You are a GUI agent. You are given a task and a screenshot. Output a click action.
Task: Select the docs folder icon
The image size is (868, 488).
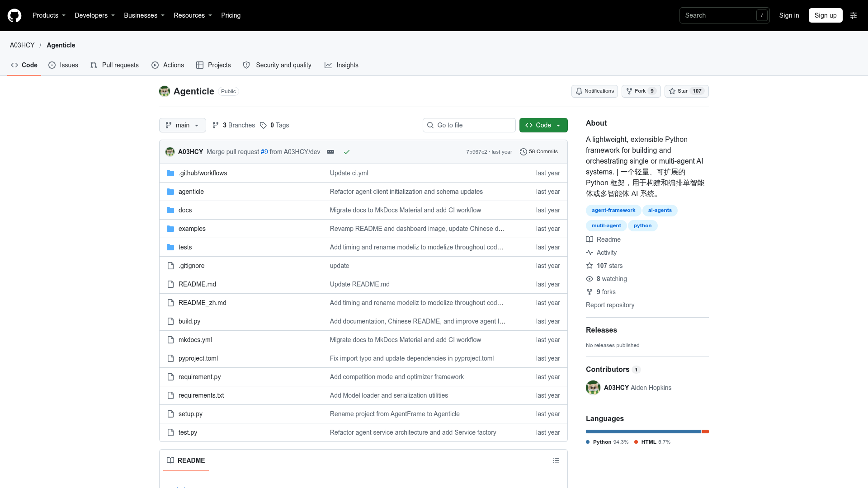pos(170,210)
